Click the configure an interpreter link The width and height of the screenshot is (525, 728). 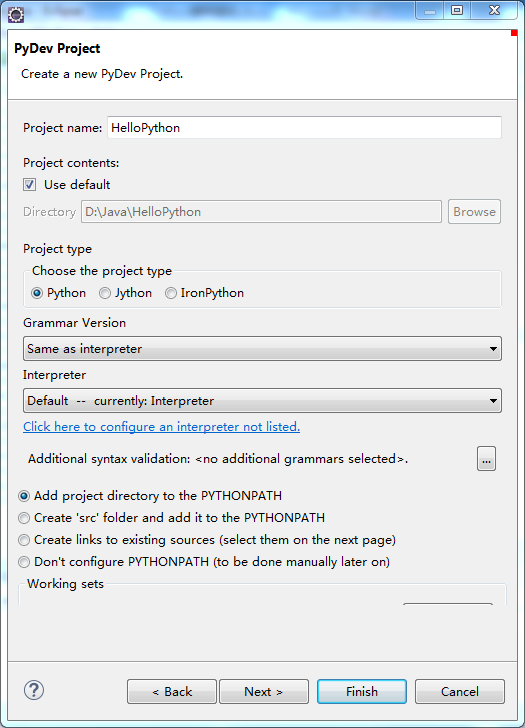pos(162,427)
